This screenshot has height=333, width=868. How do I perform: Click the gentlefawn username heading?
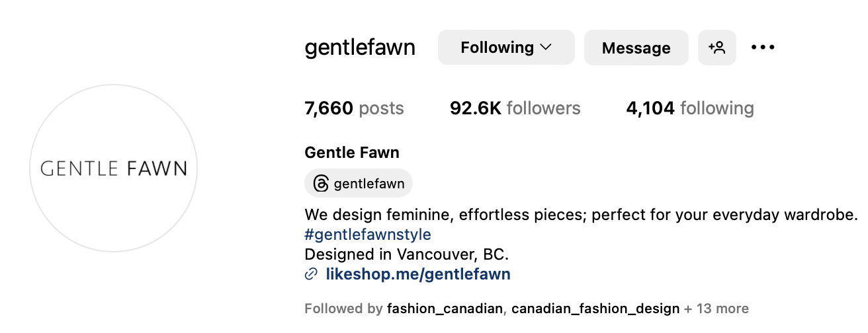coord(360,48)
